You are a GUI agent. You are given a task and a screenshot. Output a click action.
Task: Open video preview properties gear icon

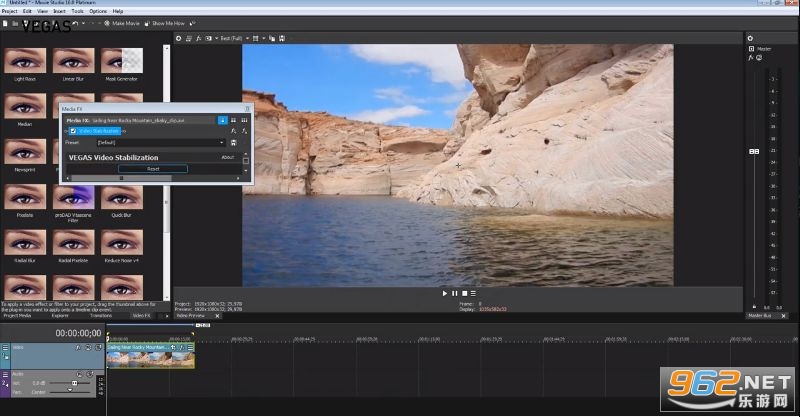point(178,38)
